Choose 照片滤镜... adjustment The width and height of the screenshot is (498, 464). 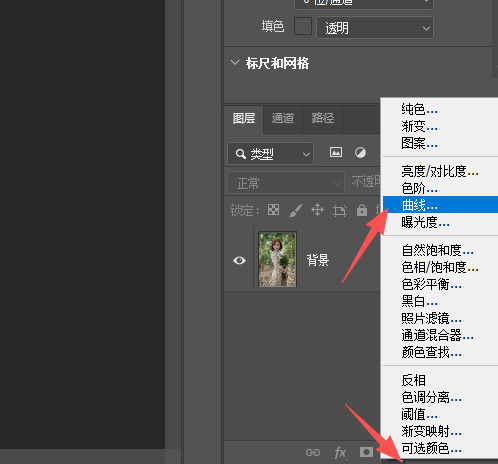440,319
